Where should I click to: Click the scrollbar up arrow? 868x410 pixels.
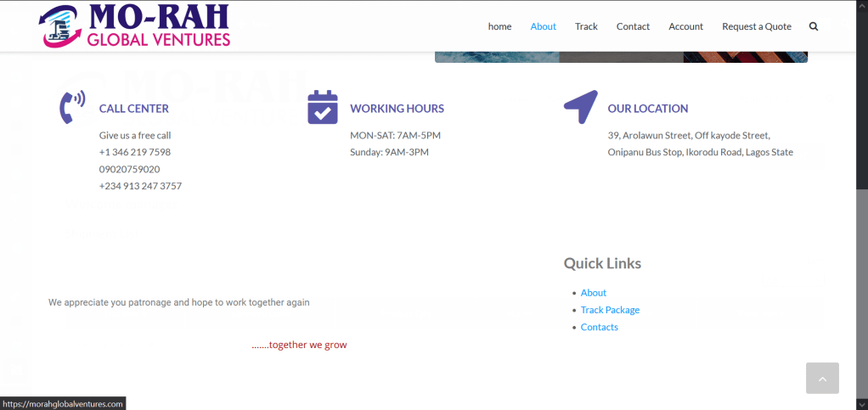coord(861,5)
